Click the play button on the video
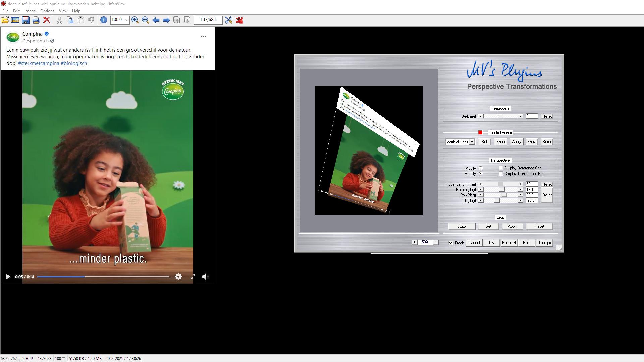This screenshot has width=644, height=362. [x=8, y=277]
